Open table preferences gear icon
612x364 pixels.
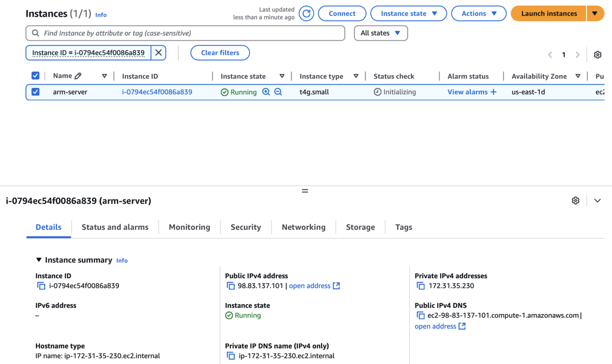click(598, 54)
